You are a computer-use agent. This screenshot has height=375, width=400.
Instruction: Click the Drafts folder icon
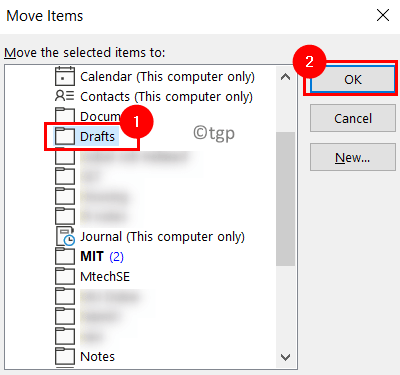point(65,136)
